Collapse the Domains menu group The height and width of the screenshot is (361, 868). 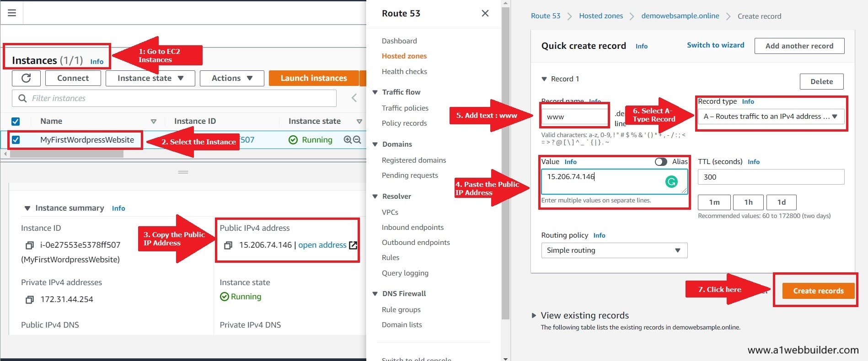pyautogui.click(x=375, y=144)
